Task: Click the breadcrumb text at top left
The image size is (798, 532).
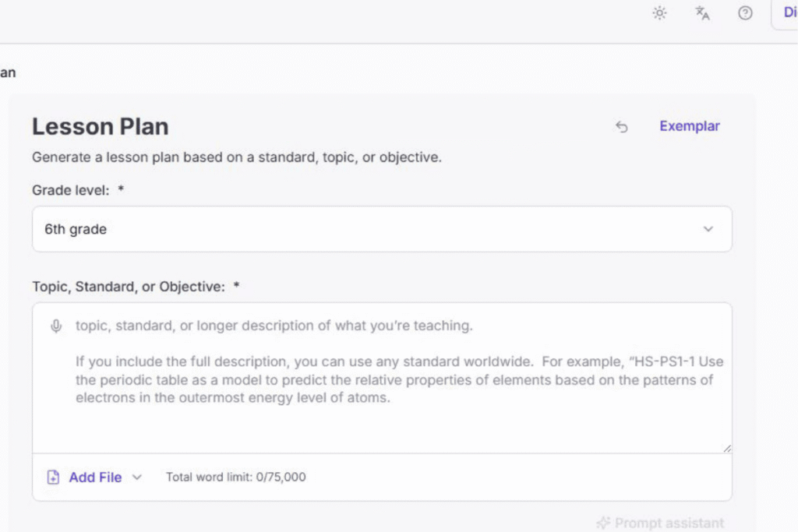Action: pyautogui.click(x=6, y=72)
